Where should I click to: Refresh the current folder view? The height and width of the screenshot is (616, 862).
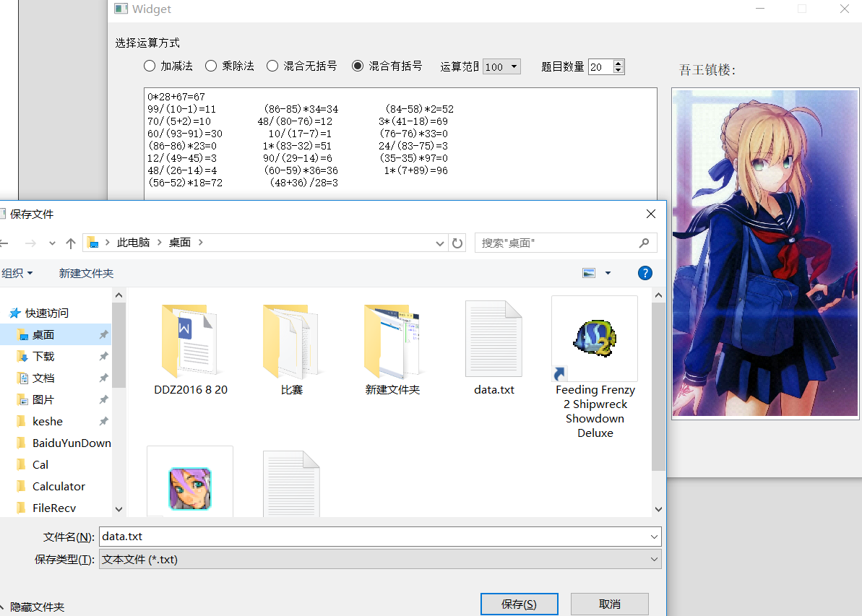(457, 243)
